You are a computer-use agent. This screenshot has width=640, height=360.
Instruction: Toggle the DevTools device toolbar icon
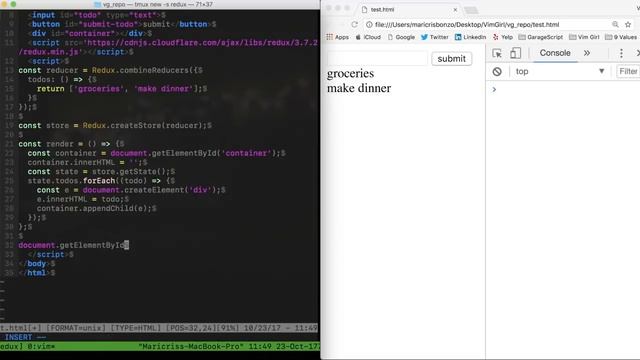tap(515, 53)
